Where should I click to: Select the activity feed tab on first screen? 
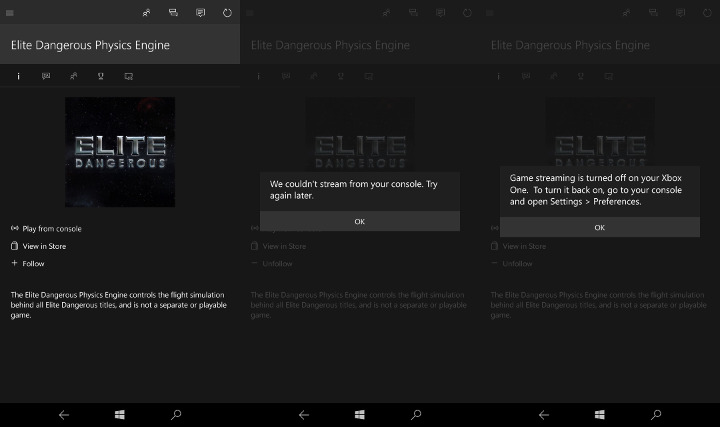tap(46, 76)
